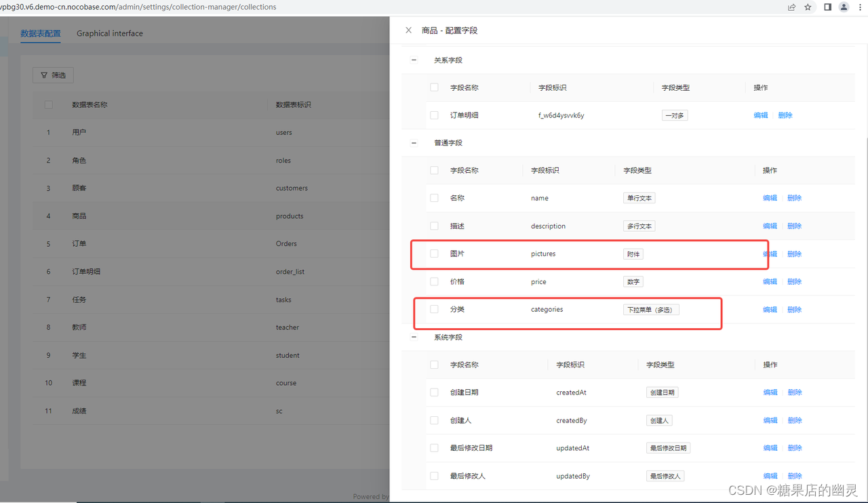Collapse the 普通字段 section
Screen dimensions: 868x503
414,142
